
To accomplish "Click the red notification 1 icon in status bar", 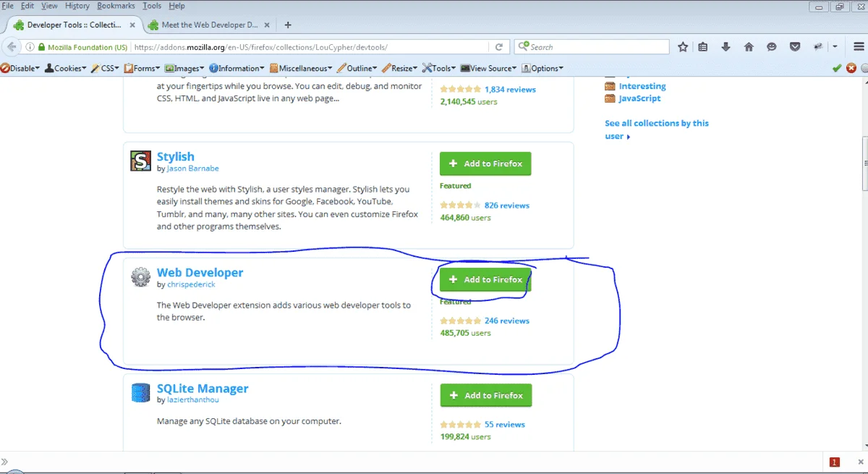I will (x=834, y=462).
